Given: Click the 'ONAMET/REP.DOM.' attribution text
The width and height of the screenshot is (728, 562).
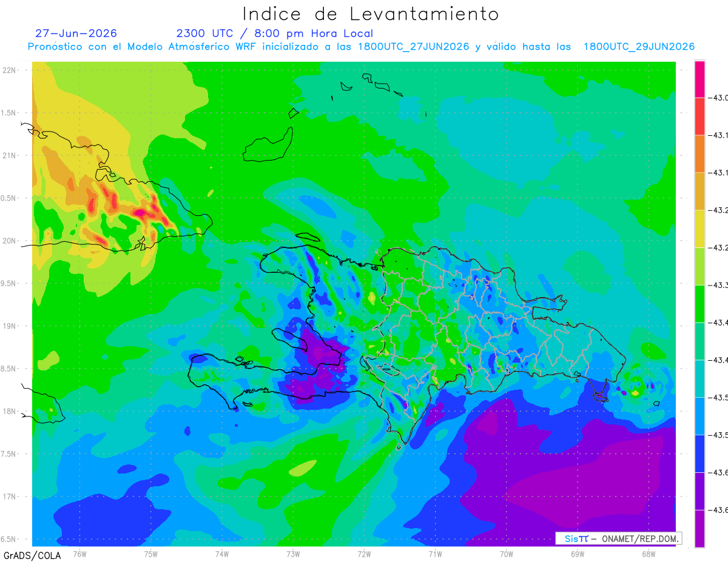Looking at the screenshot, I should (x=639, y=538).
